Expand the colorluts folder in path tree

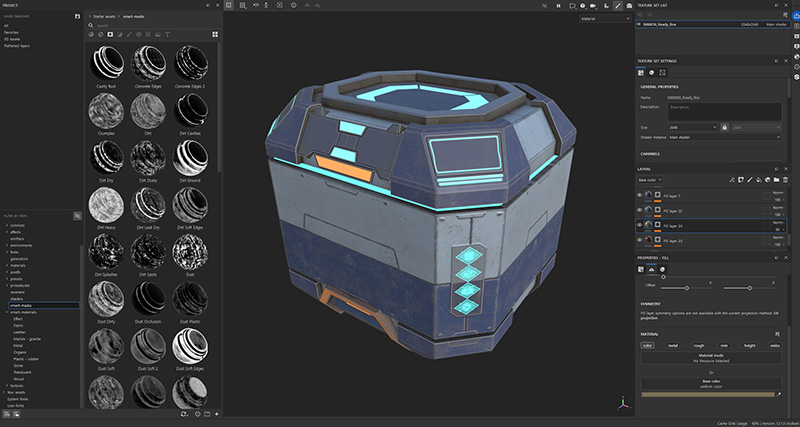[7, 225]
